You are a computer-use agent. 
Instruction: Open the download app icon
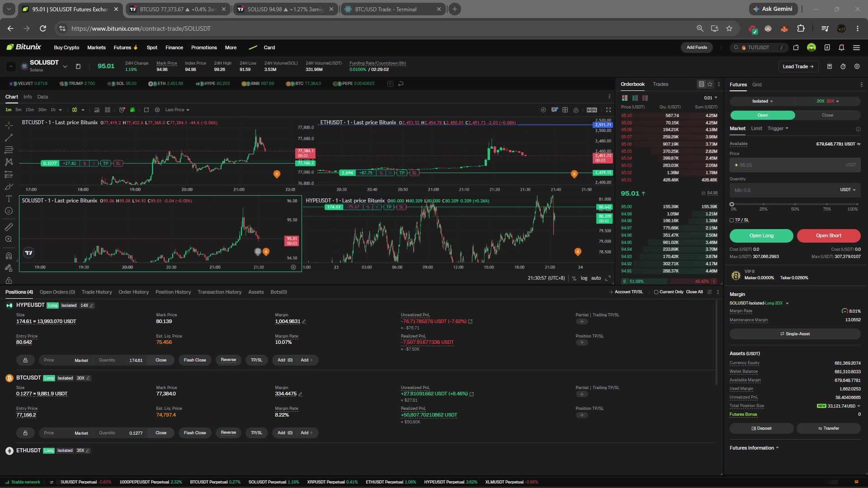(x=827, y=47)
